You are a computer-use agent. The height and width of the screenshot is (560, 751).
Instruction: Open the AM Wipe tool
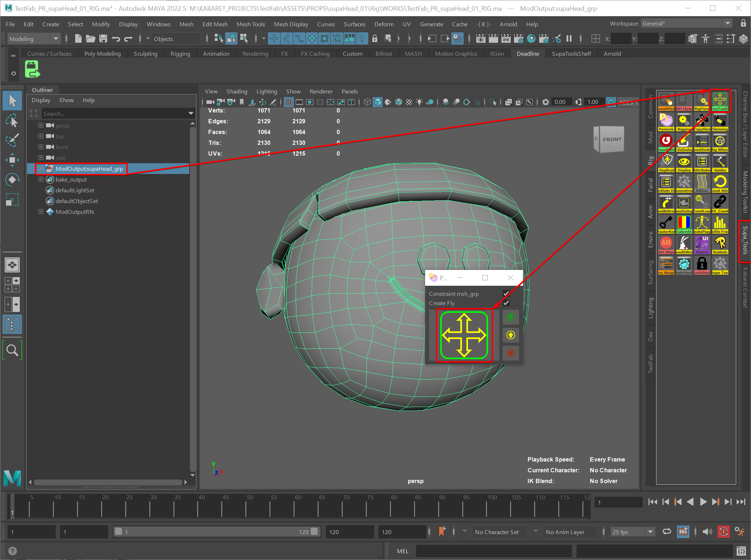coord(666,244)
